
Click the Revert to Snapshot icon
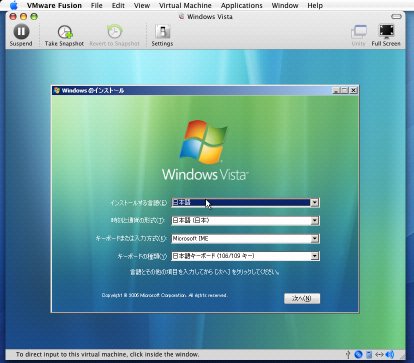pos(114,32)
